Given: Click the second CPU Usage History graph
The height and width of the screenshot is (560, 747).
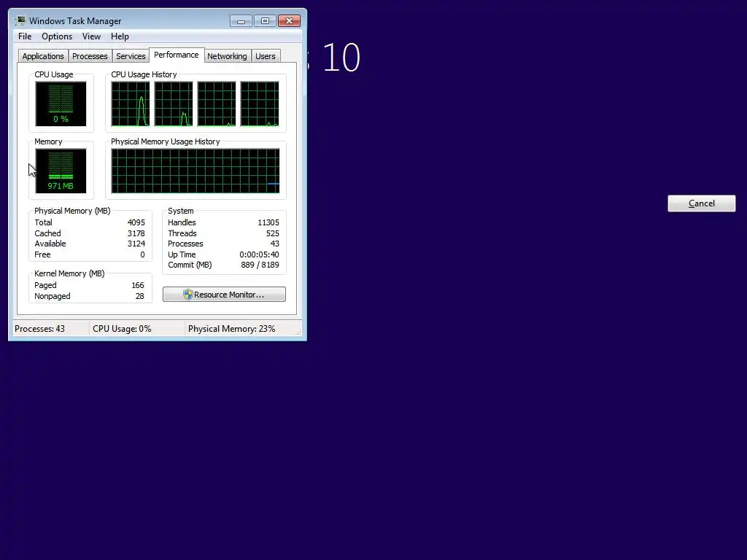Looking at the screenshot, I should click(x=174, y=104).
